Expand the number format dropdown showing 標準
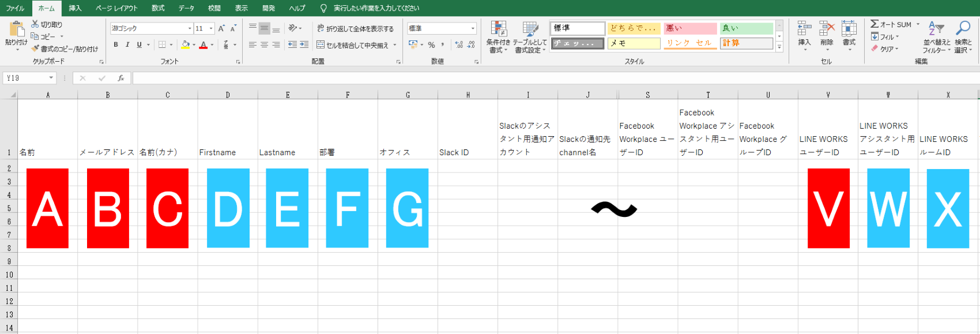Screen dimensions: 980x334 (x=473, y=28)
